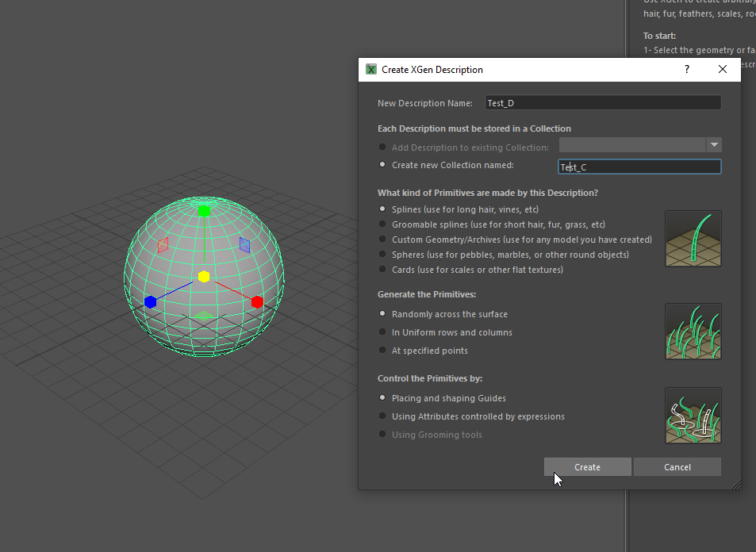Click the dialog resize grip at bottom-right
Image resolution: width=756 pixels, height=552 pixels.
735,484
